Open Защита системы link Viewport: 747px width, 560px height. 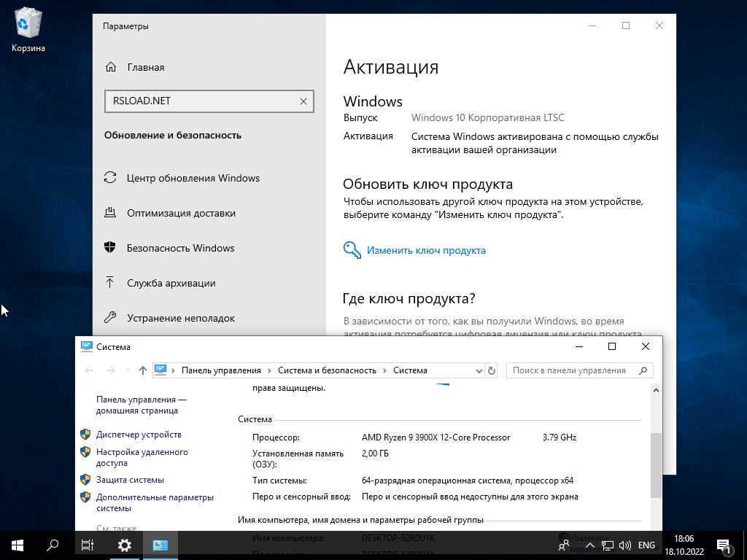click(130, 480)
